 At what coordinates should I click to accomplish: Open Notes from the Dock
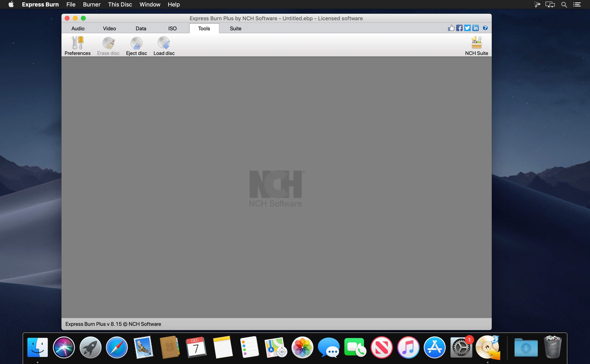223,347
